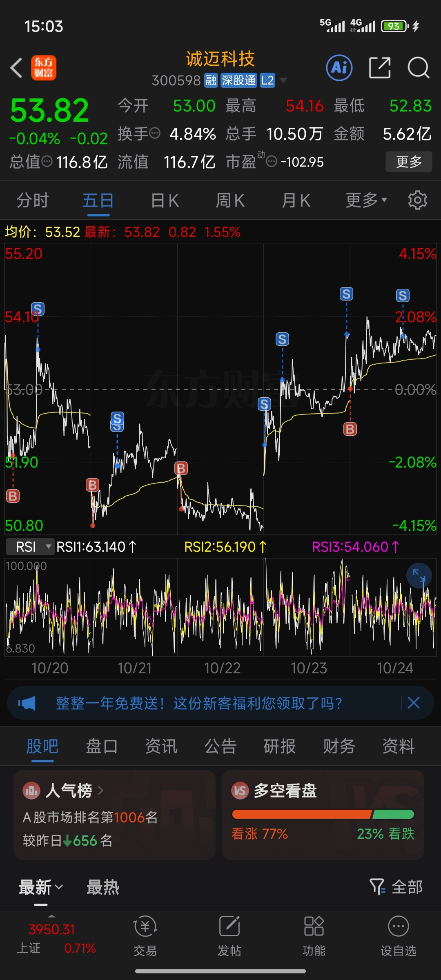Tap the L2 level badge

tap(267, 80)
